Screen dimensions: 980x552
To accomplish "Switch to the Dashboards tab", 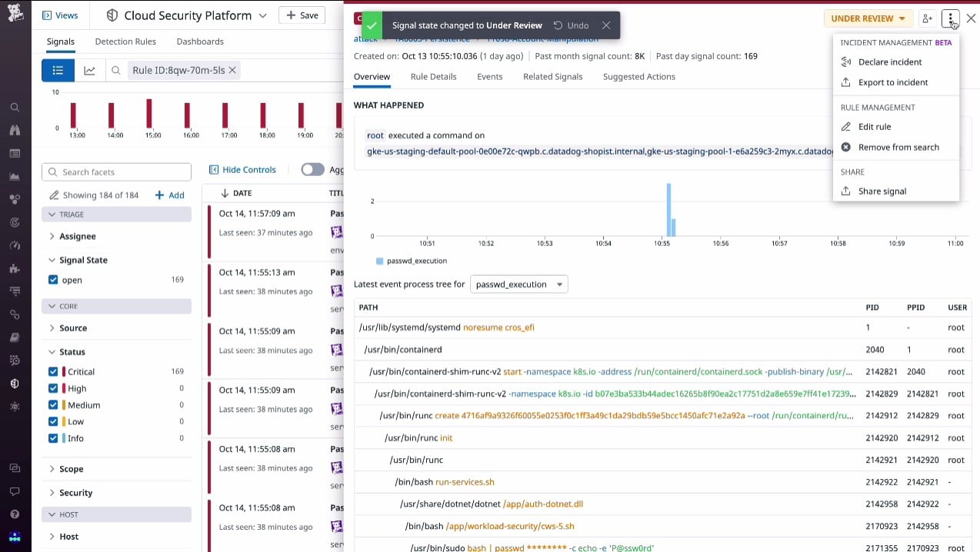I will [200, 42].
